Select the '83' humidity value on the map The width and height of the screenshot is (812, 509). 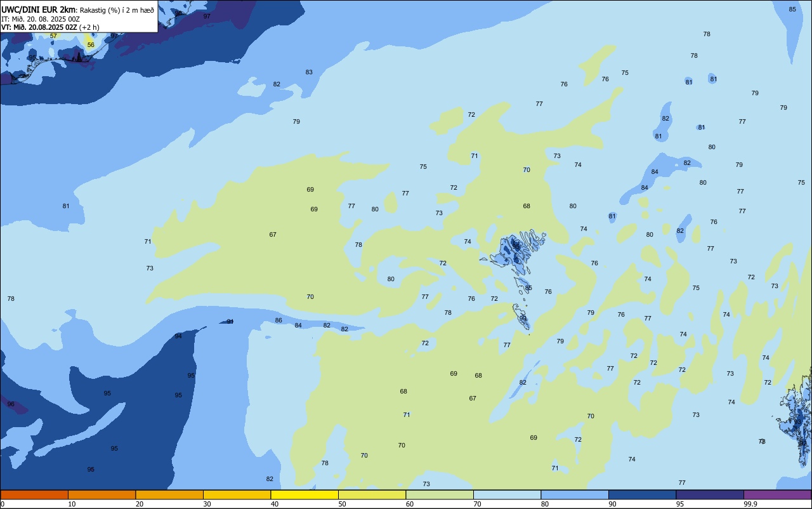point(309,72)
